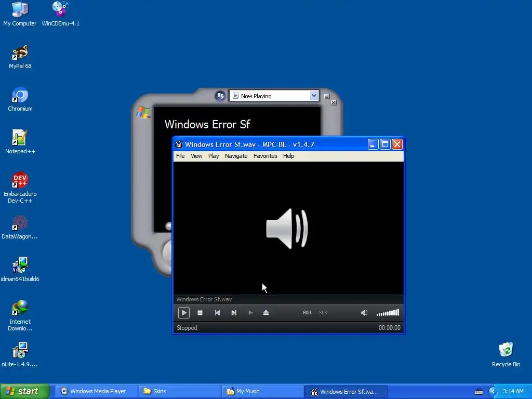The width and height of the screenshot is (532, 399).
Task: Minimize the MPC-BE window
Action: coord(373,144)
